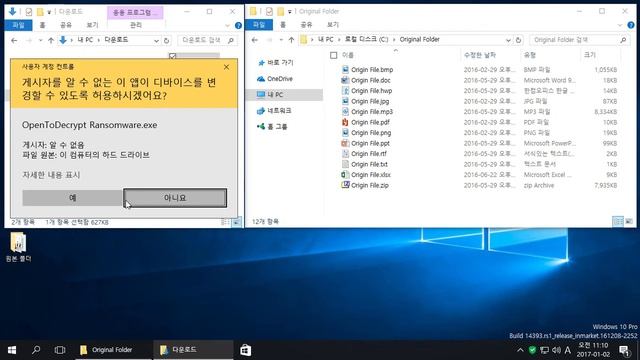The height and width of the screenshot is (360, 640).
Task: Switch to 다운로드 taskbar button
Action: point(193,350)
